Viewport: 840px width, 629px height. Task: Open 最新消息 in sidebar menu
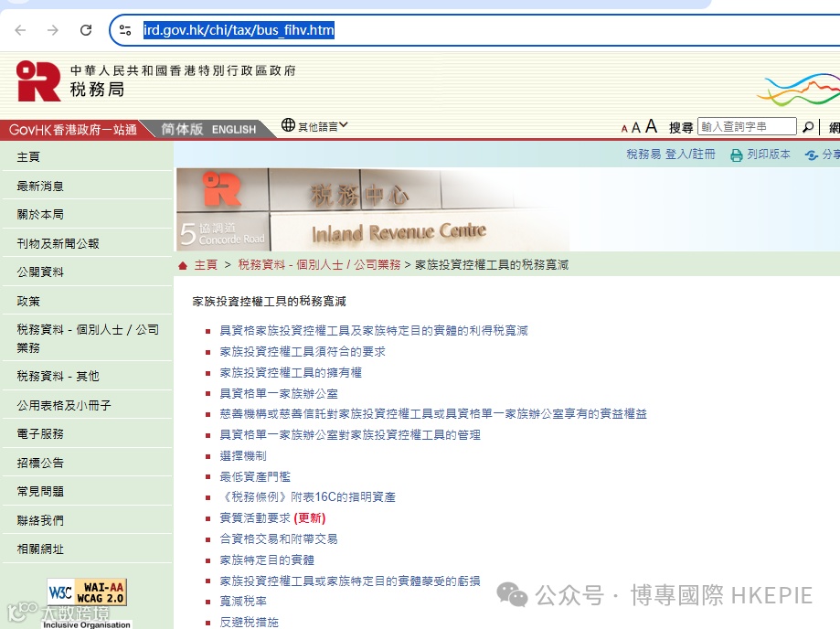tap(40, 186)
